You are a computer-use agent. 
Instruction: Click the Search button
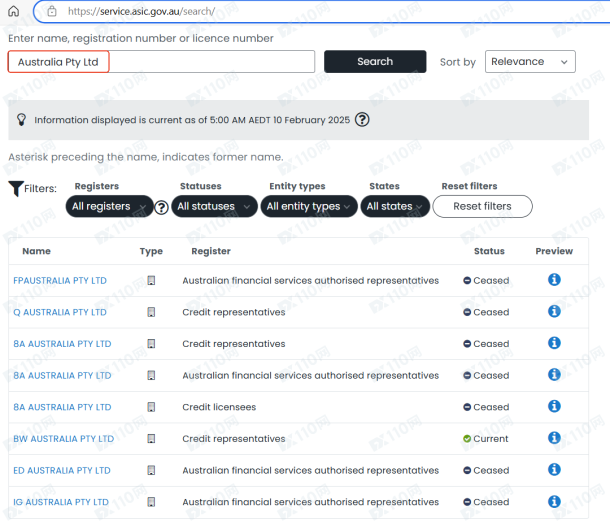pos(375,61)
